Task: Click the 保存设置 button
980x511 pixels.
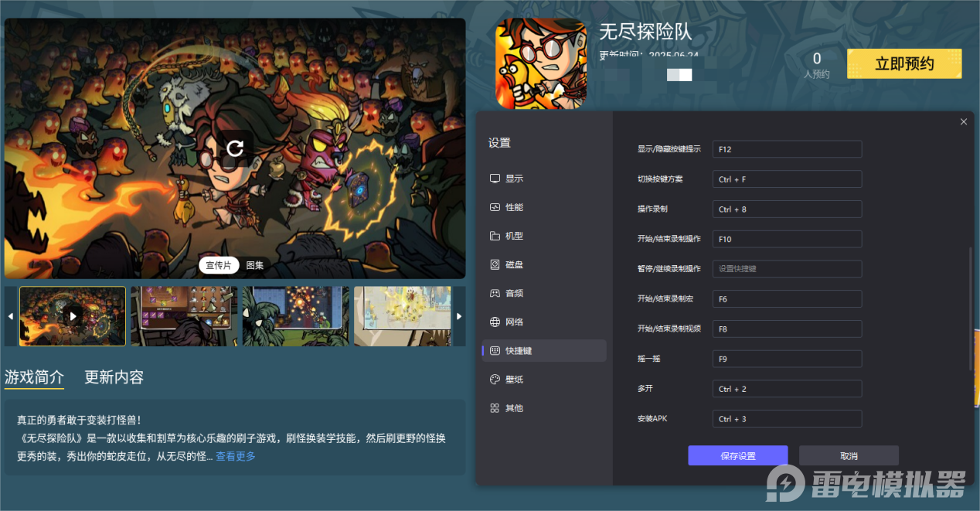Action: (737, 455)
